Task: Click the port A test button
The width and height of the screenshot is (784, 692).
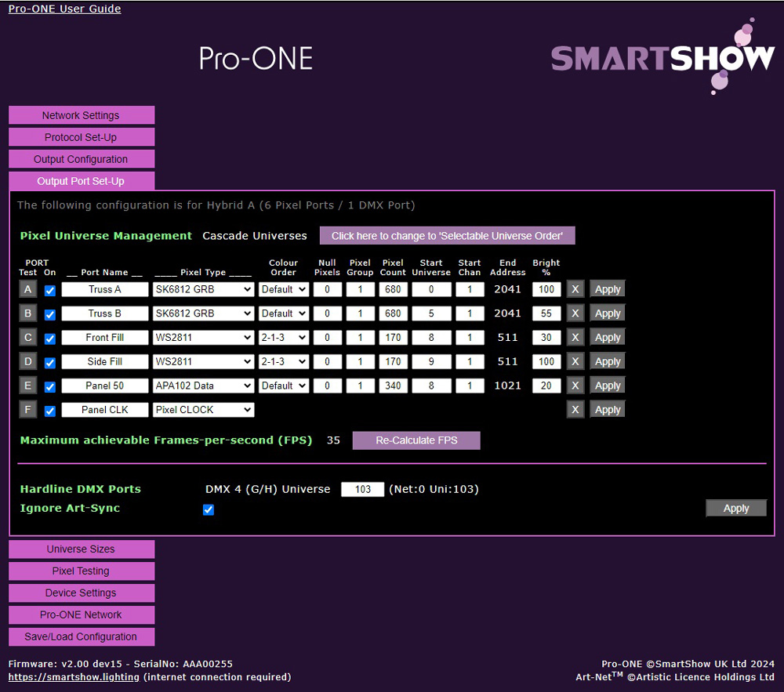Action: 27,289
